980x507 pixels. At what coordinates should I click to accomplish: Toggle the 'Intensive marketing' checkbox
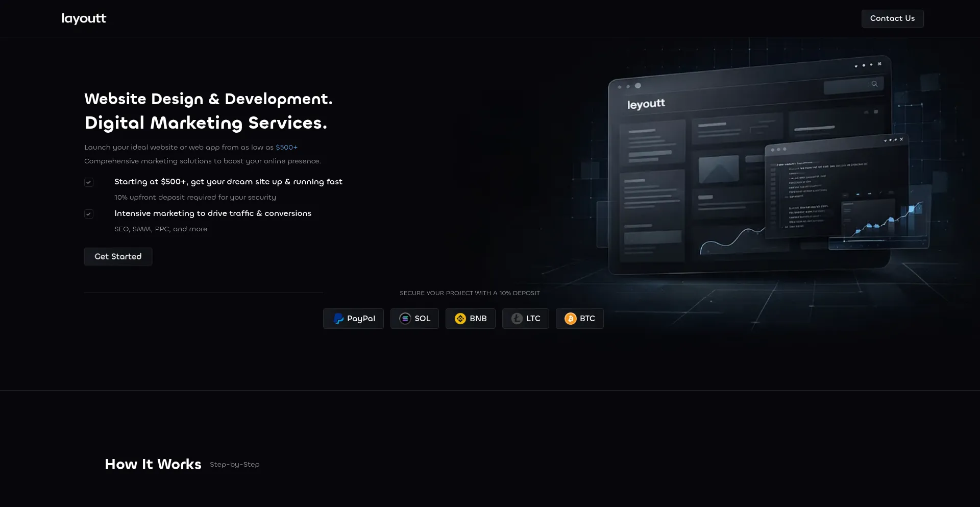[89, 214]
